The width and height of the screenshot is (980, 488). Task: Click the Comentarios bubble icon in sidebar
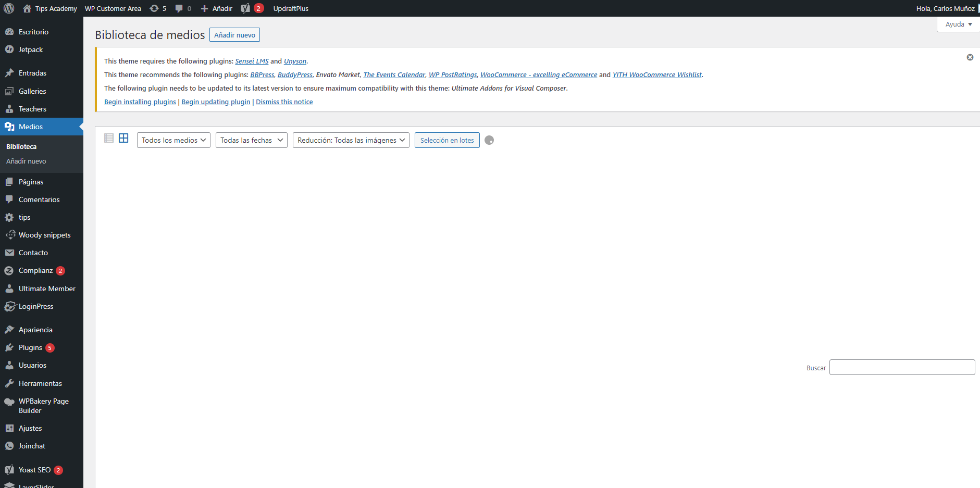(9, 199)
